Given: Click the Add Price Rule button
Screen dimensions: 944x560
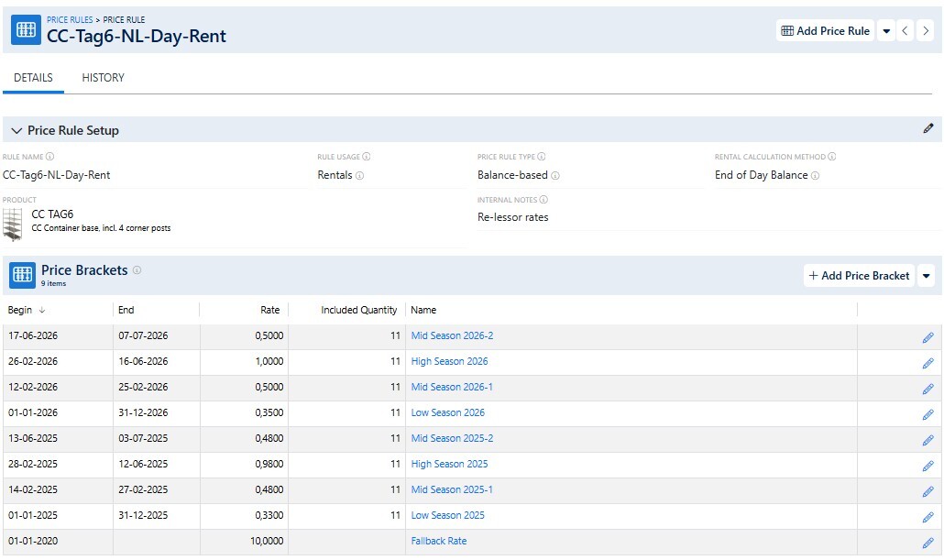Looking at the screenshot, I should pos(825,31).
